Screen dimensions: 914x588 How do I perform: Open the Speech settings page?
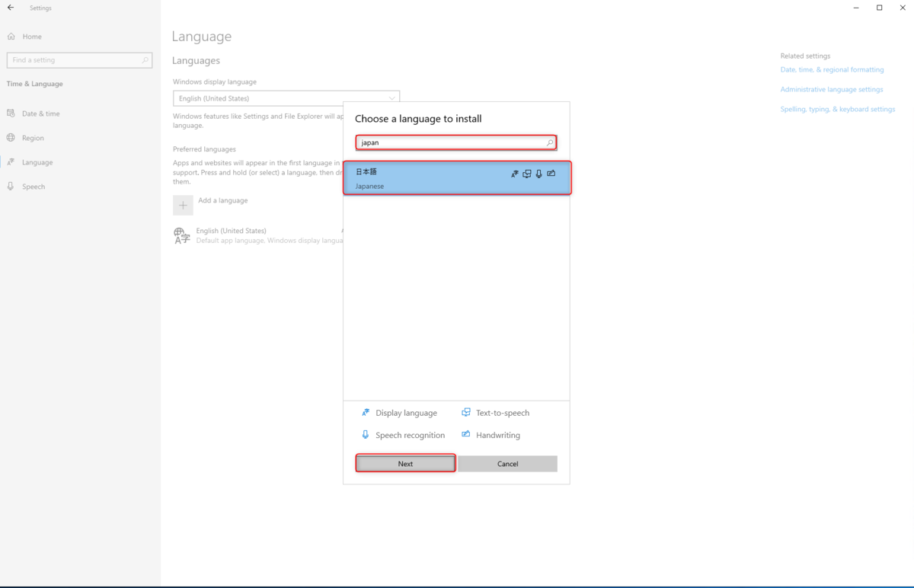point(34,187)
